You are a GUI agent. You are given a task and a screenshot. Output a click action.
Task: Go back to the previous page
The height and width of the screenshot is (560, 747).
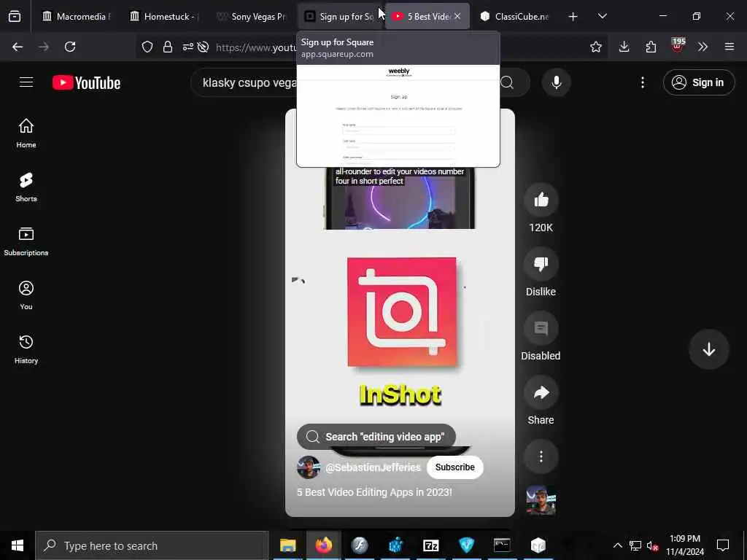pos(18,47)
